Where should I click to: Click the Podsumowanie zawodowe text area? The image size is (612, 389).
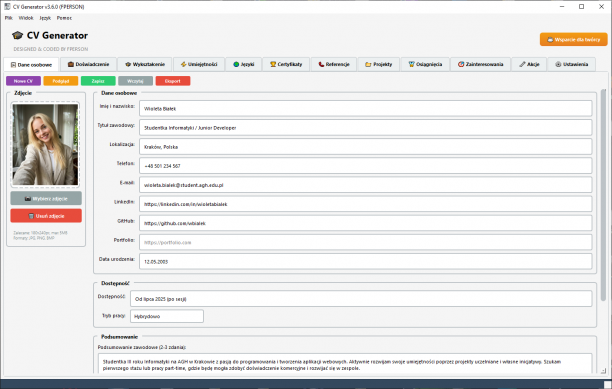click(x=345, y=364)
